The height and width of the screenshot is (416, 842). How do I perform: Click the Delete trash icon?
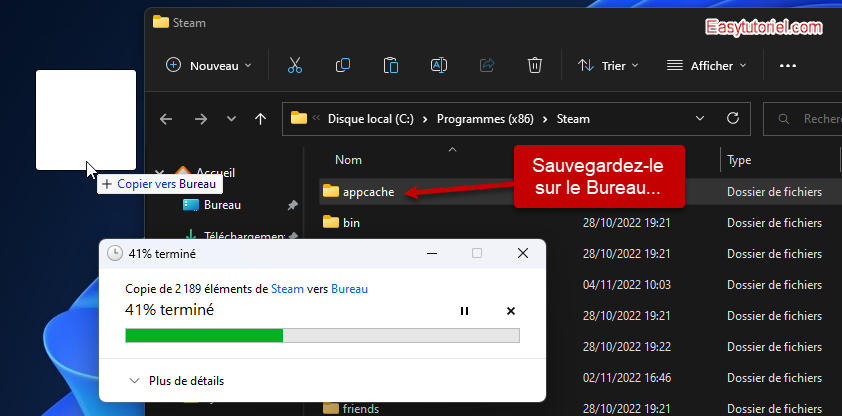[x=534, y=65]
